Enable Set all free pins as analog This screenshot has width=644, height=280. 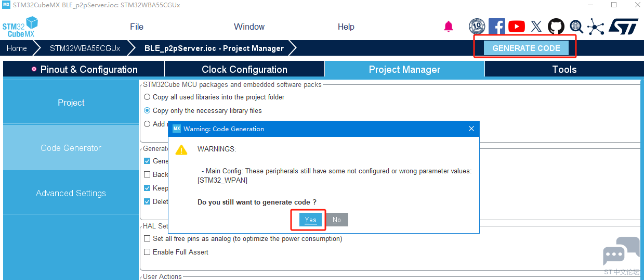[147, 238]
